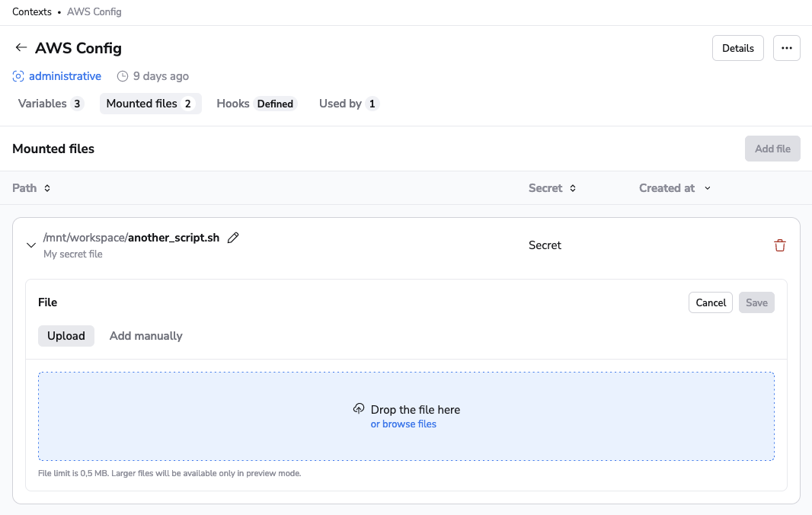Screen dimensions: 812x515
Task: Click the file limit 0,5 MB note
Action: 169,473
